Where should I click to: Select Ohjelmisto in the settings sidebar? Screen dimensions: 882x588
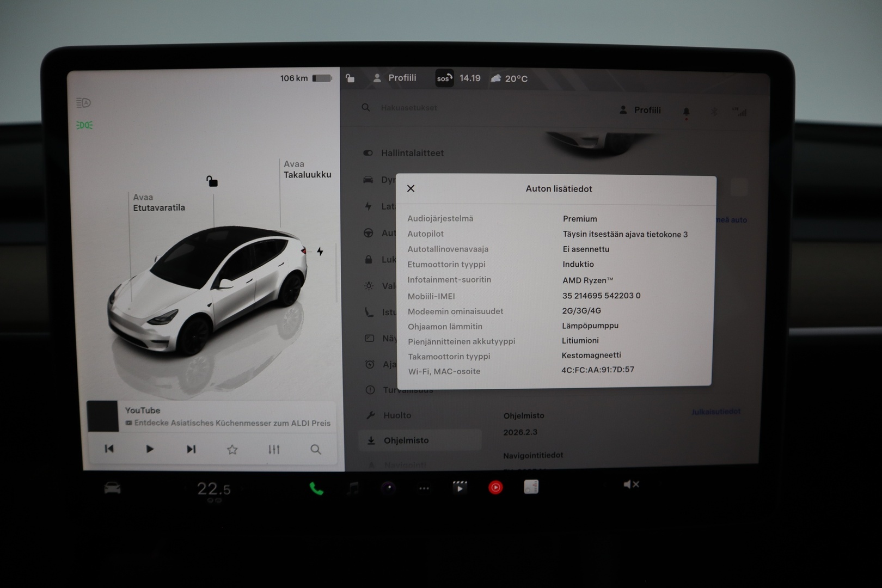[406, 440]
